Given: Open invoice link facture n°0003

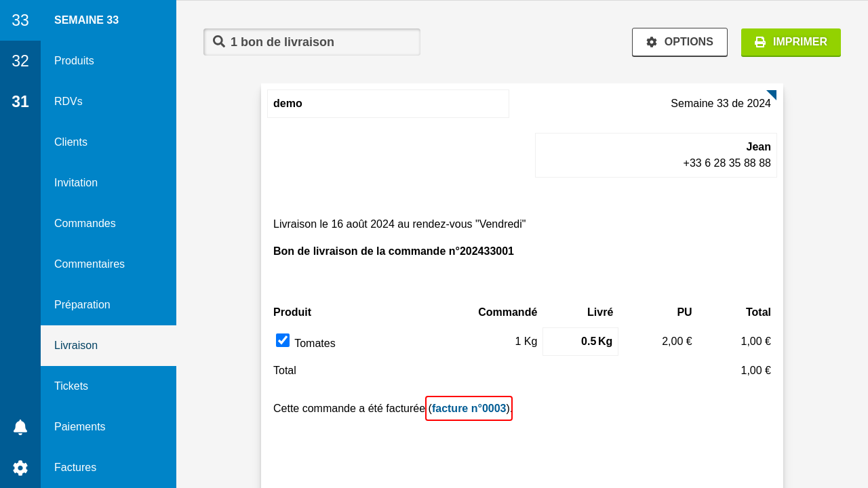Looking at the screenshot, I should 469,408.
